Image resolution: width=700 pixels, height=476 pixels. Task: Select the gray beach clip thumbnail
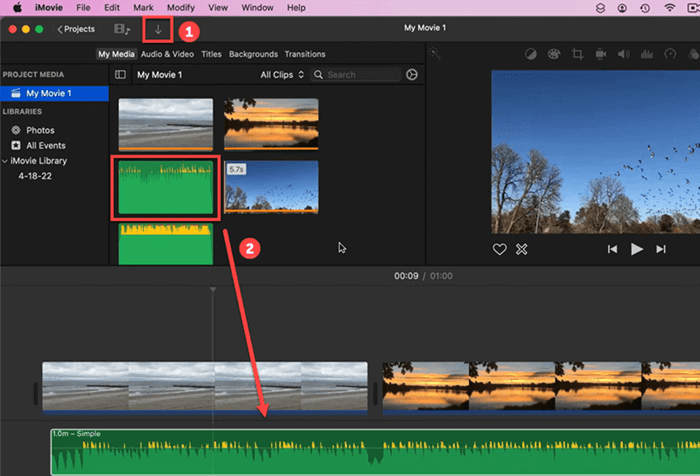point(166,125)
